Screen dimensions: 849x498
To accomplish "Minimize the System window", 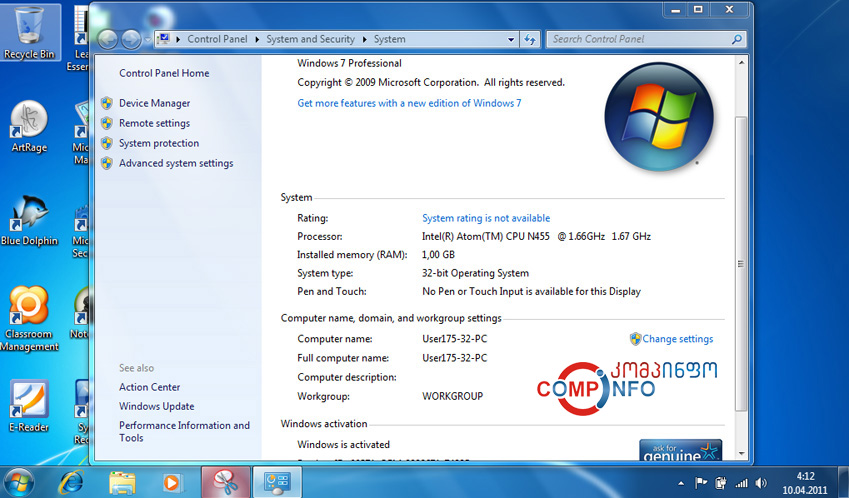I will [676, 10].
